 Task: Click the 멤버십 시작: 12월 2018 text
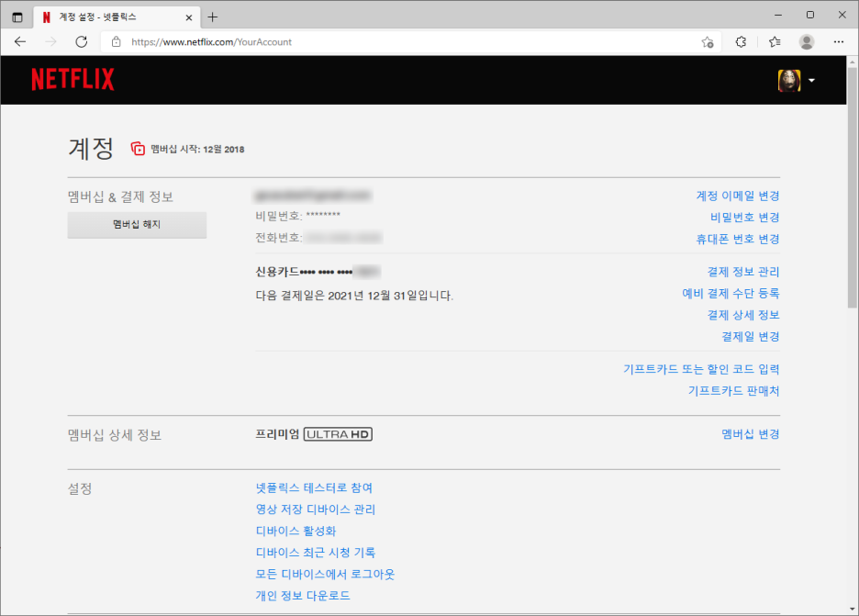click(x=197, y=149)
